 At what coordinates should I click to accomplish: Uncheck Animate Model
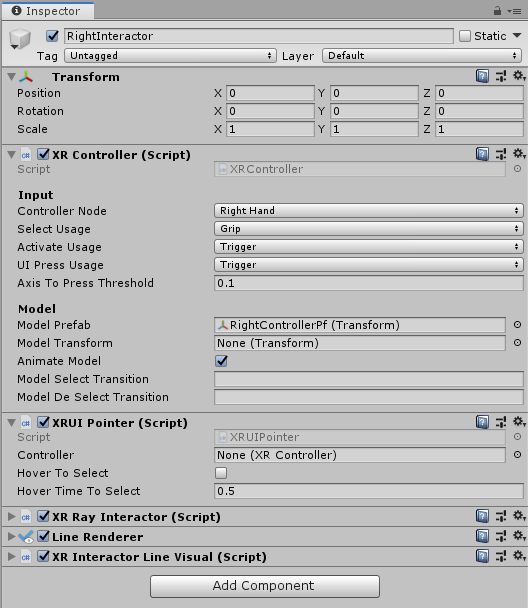coord(221,361)
